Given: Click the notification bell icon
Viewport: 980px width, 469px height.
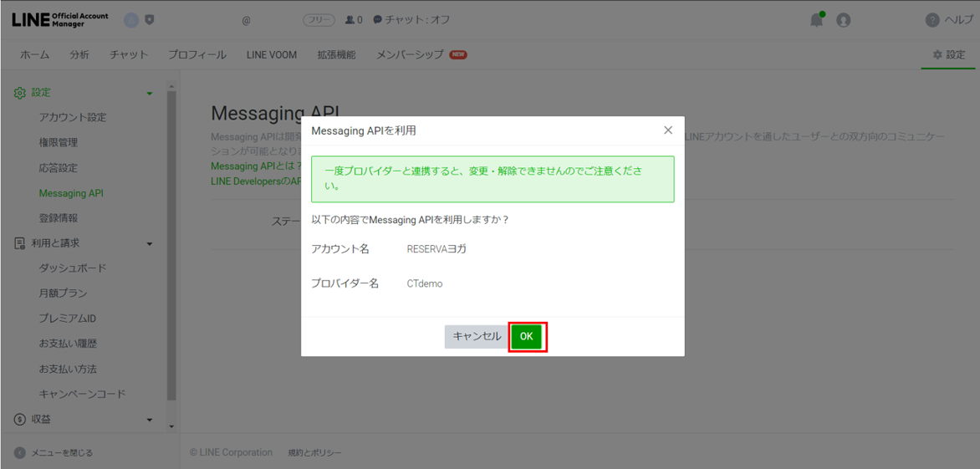Looking at the screenshot, I should click(817, 20).
